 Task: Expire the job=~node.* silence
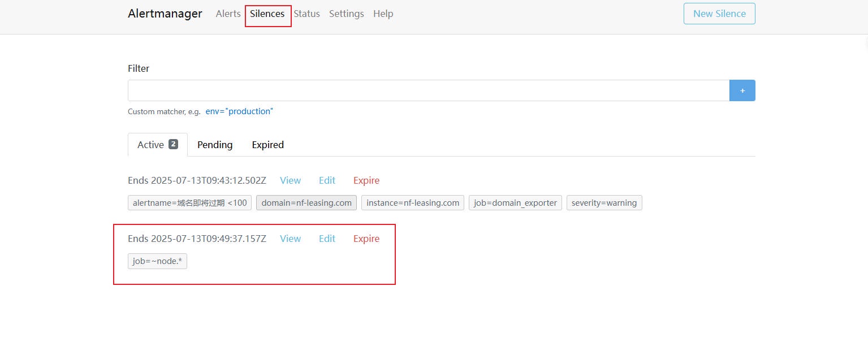[x=366, y=239]
